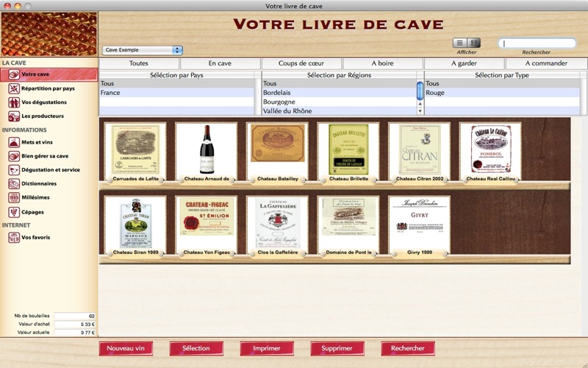Click the Nb de bouteilles value field
This screenshot has height=368, width=588.
(x=75, y=316)
